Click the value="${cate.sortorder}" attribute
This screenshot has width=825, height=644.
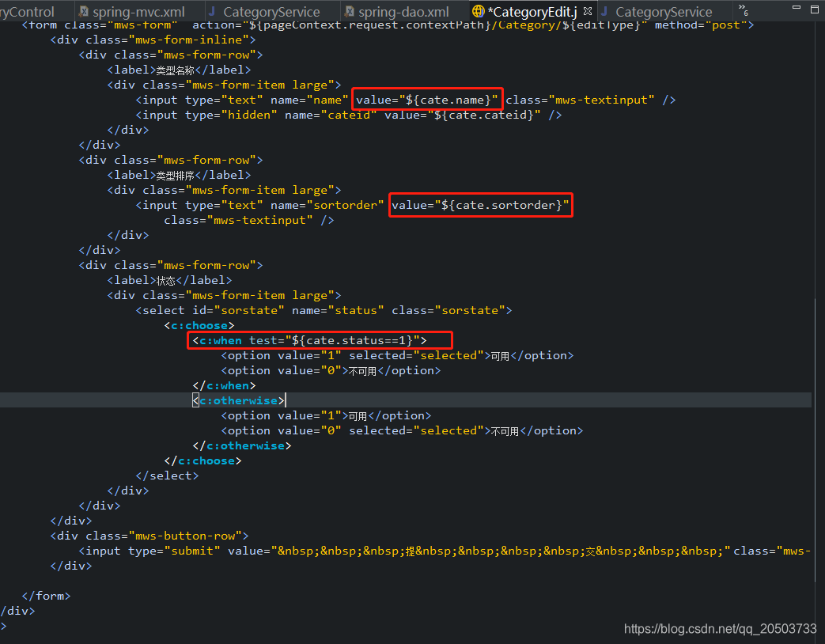(x=480, y=205)
